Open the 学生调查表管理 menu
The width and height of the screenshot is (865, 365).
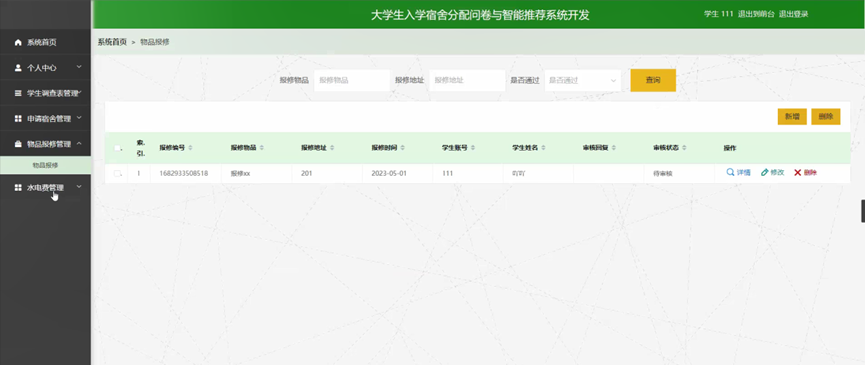tap(45, 93)
